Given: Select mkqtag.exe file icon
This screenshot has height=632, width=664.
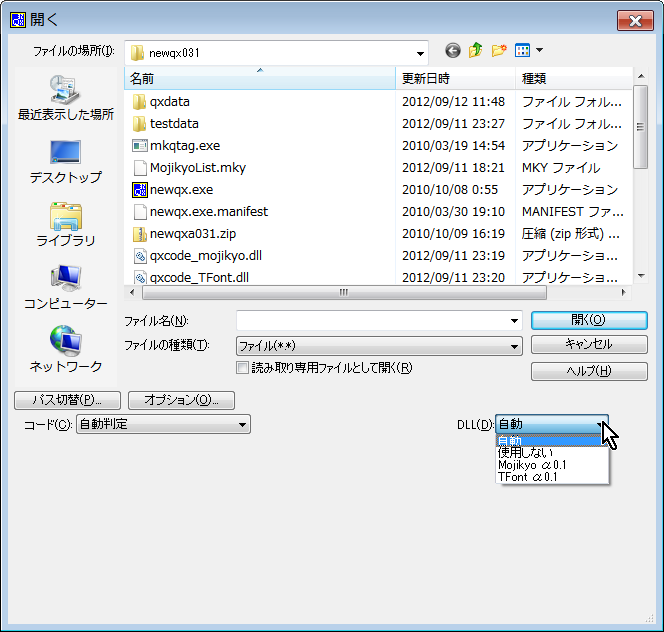Looking at the screenshot, I should point(139,146).
